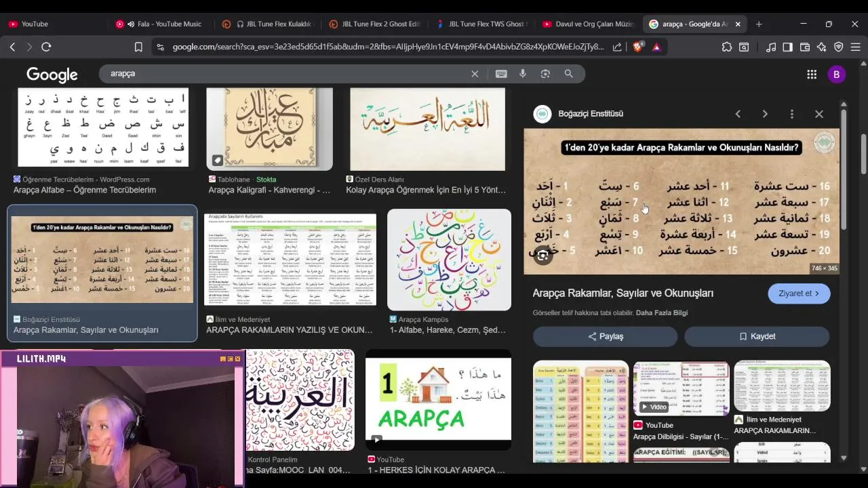Image resolution: width=868 pixels, height=488 pixels.
Task: Open Arapça Kaligrafi Kahverengi calligraphy thumbnail
Action: click(x=269, y=129)
